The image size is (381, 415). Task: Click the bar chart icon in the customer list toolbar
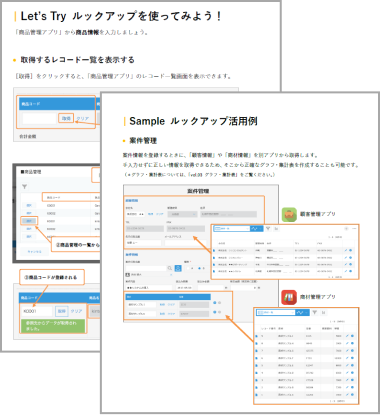[276, 229]
